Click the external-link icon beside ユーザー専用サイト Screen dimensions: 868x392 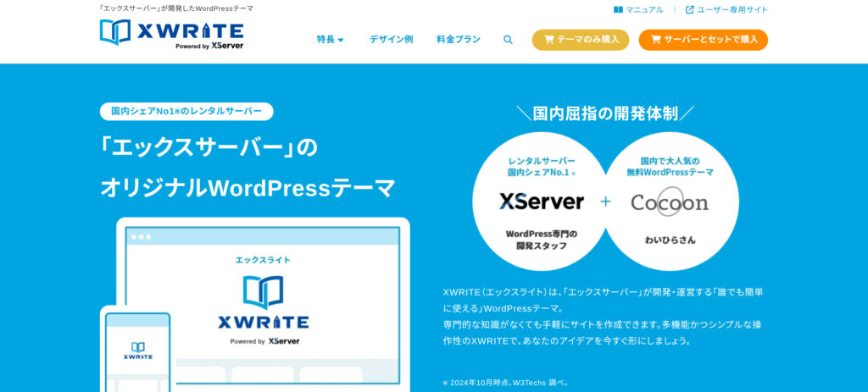click(690, 9)
